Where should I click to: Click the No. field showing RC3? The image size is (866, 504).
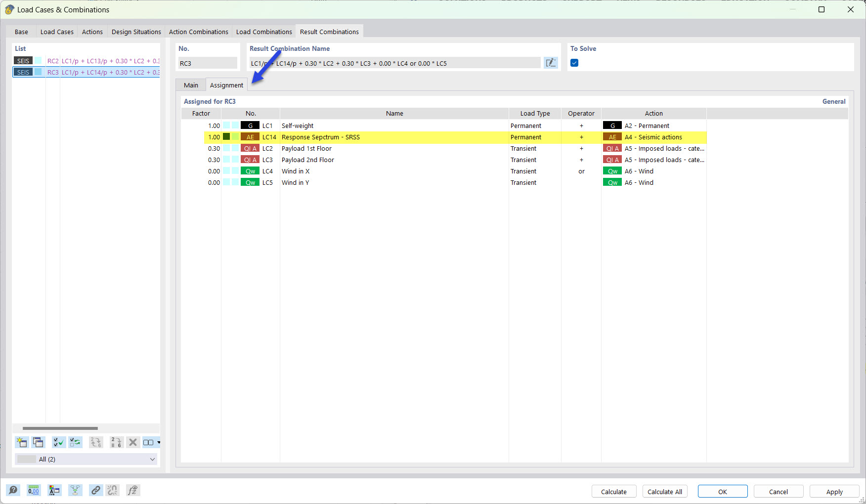click(x=208, y=63)
